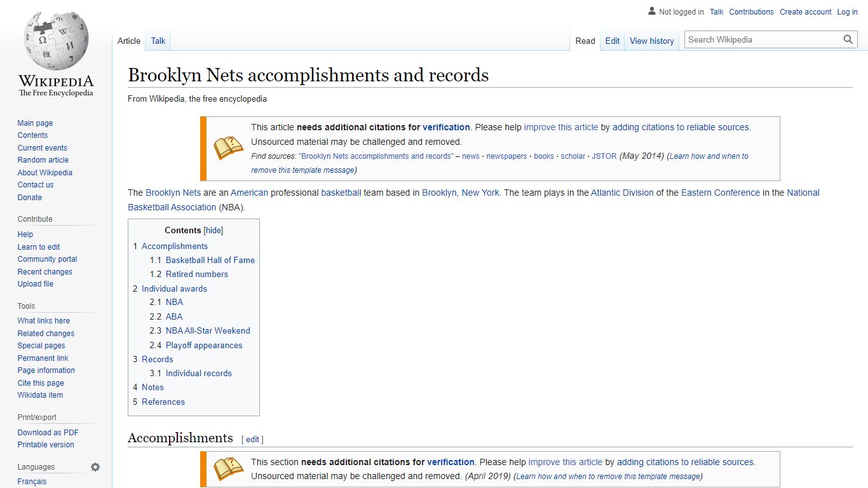Hide the Contents table
868x488 pixels.
pos(214,231)
